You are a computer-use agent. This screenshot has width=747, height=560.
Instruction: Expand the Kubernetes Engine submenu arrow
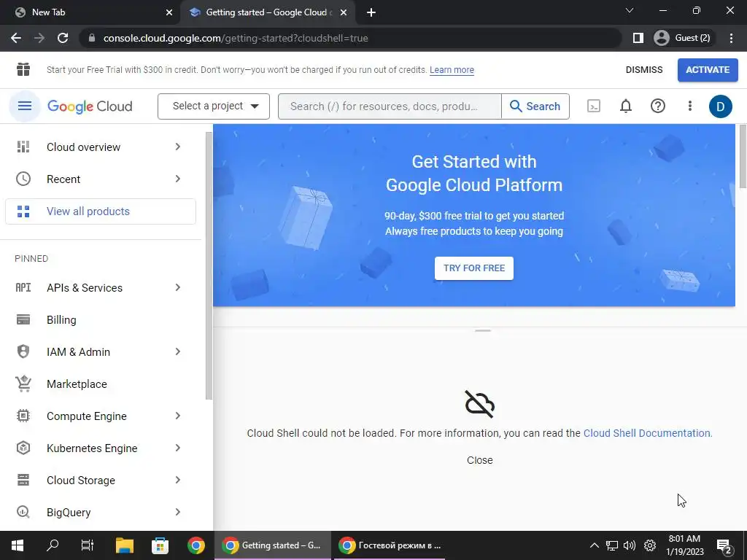tap(178, 448)
